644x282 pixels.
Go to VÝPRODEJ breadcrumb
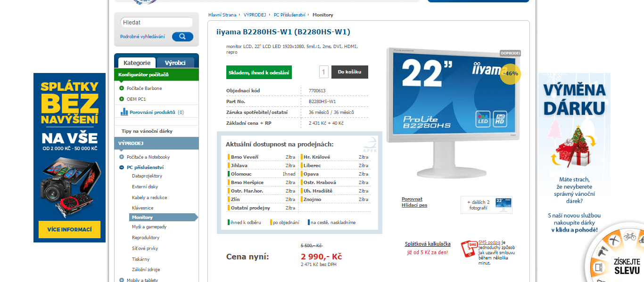coord(255,15)
